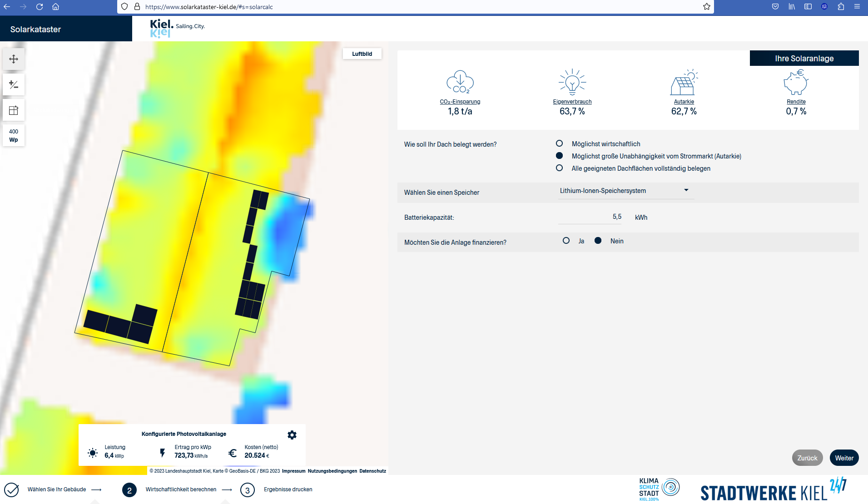Screen dimensions: 868x504
Task: Click the CO₂-Einsparung cloud icon
Action: pyautogui.click(x=460, y=82)
